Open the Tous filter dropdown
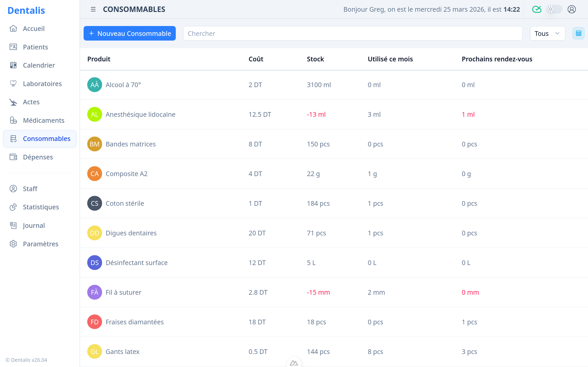Screen dimensions: 588x367 [547, 33]
